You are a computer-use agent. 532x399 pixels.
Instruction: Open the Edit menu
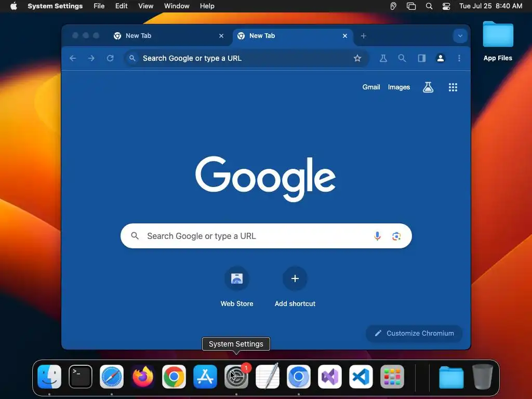pyautogui.click(x=121, y=6)
